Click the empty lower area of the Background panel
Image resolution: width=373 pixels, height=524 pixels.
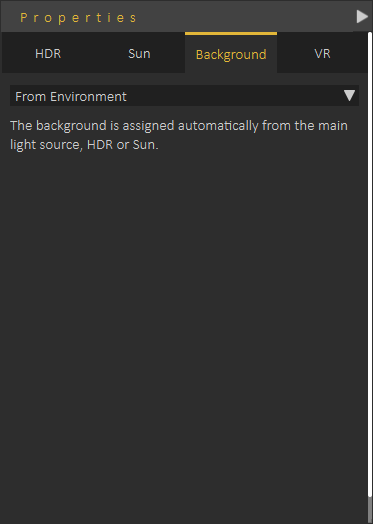[184, 401]
